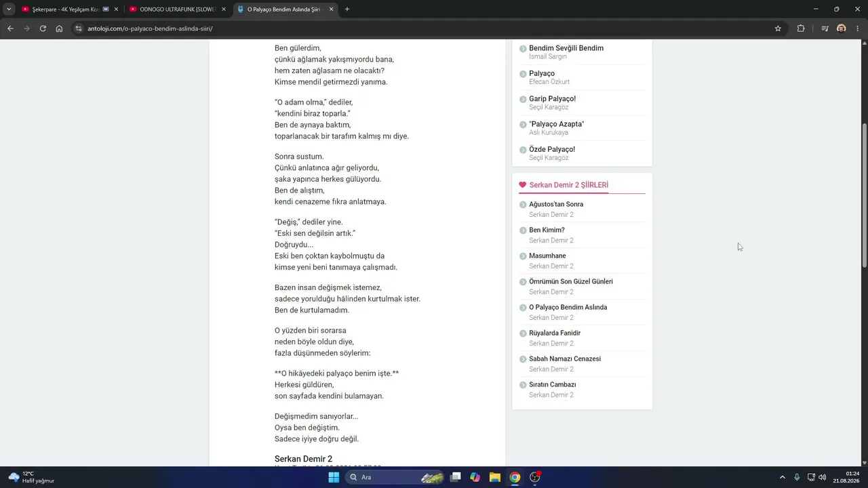
Task: View site information next to URL
Action: [x=79, y=28]
